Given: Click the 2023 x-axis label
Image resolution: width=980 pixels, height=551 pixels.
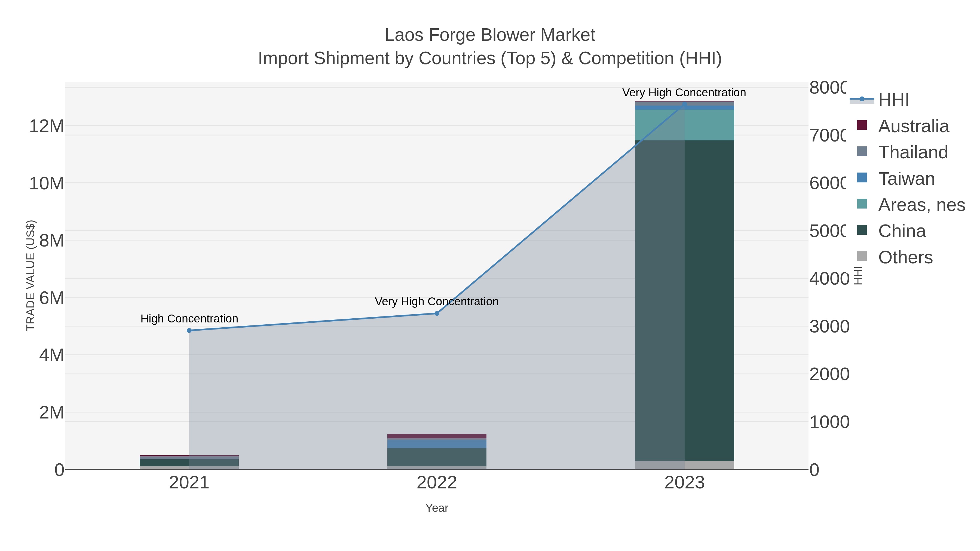Looking at the screenshot, I should coord(684,483).
